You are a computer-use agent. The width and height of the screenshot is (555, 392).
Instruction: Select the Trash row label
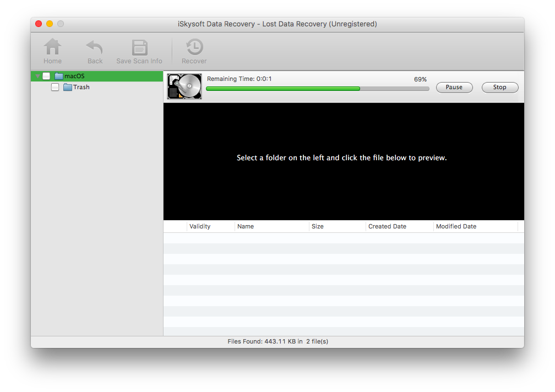(81, 87)
